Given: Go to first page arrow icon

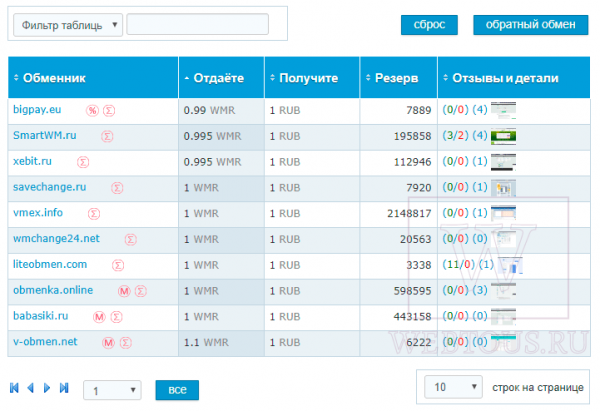Looking at the screenshot, I should pos(14,388).
